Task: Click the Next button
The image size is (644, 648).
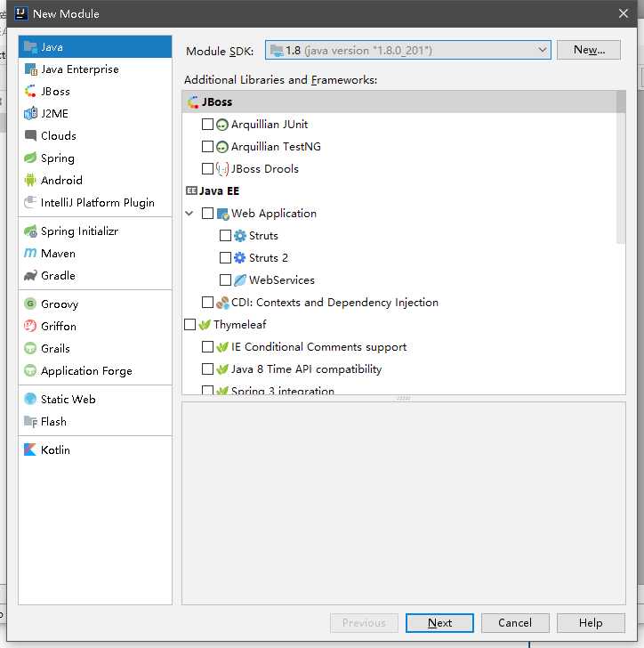Action: [439, 622]
